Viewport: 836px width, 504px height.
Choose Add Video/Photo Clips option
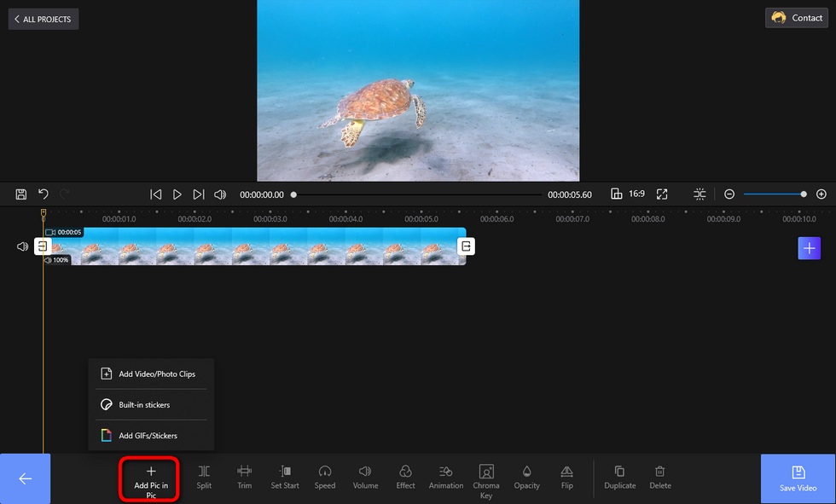(151, 374)
